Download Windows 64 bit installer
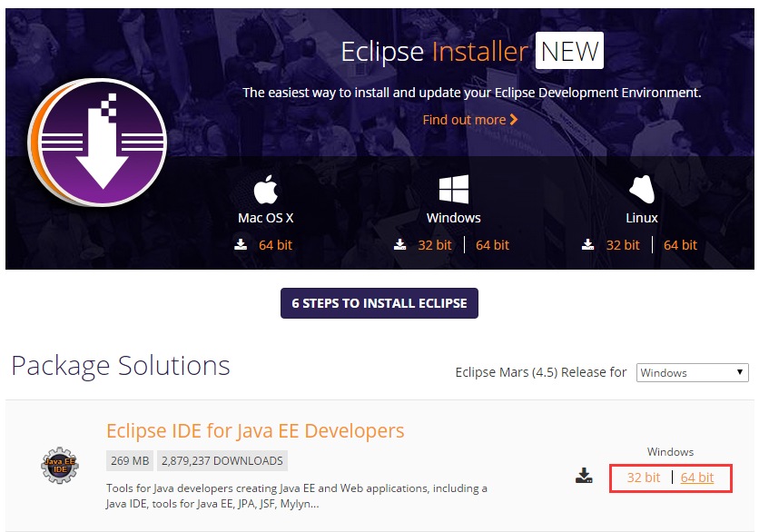Screen dimensions: 759x532 [492, 245]
